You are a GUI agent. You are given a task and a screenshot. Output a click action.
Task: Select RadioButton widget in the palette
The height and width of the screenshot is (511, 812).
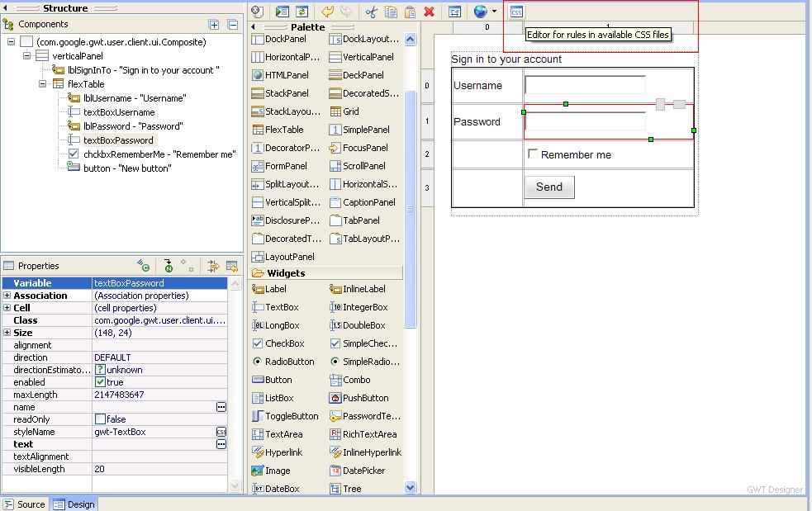point(283,362)
